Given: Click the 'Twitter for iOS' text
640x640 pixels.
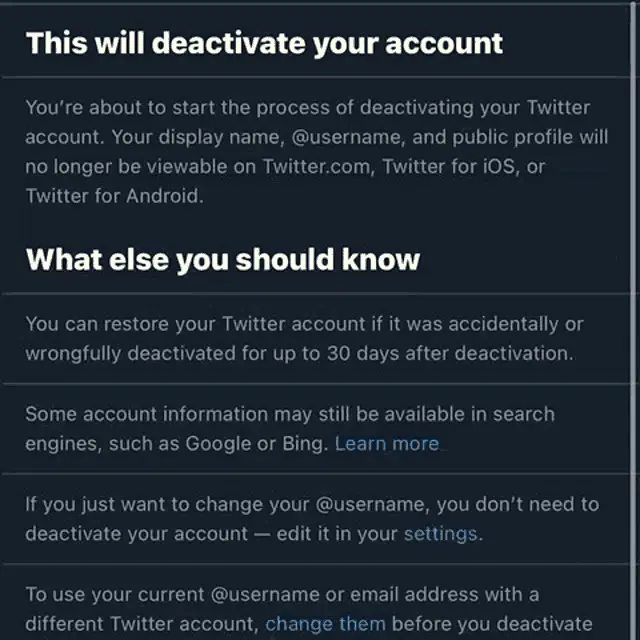Looking at the screenshot, I should [x=448, y=167].
